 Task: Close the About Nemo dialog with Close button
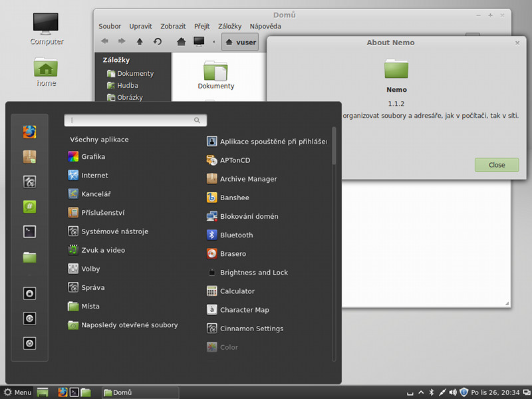click(497, 165)
